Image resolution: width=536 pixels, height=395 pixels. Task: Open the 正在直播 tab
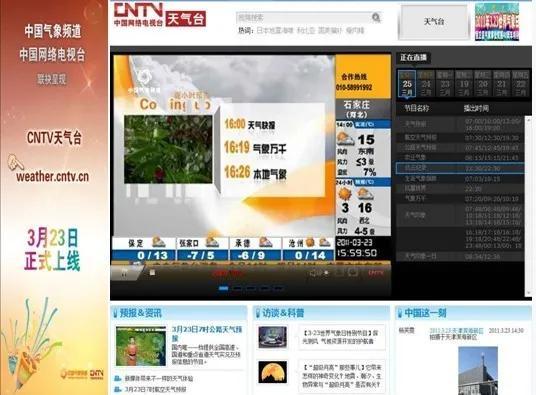(x=413, y=57)
